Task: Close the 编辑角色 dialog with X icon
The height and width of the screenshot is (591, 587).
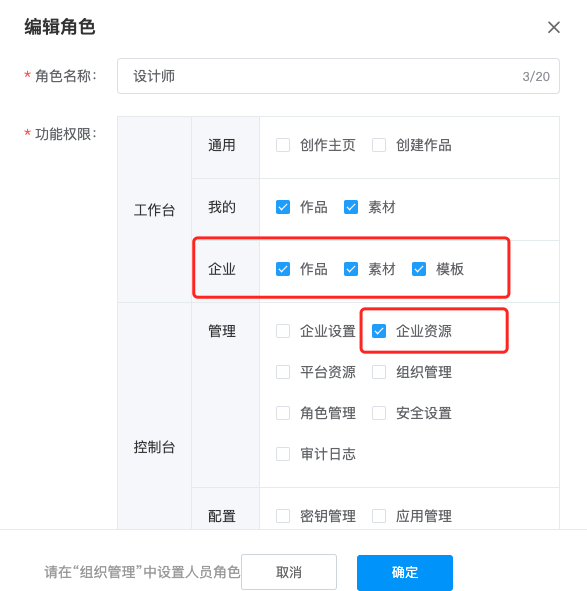Action: pos(553,27)
